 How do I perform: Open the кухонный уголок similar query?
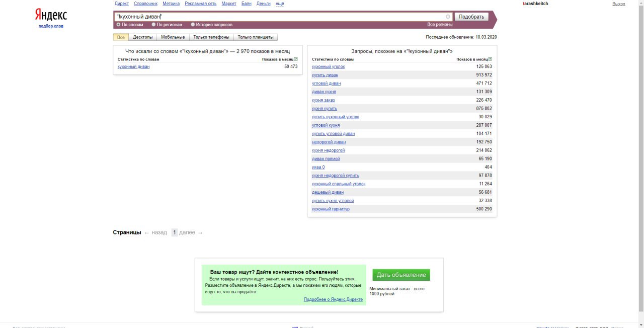point(329,66)
